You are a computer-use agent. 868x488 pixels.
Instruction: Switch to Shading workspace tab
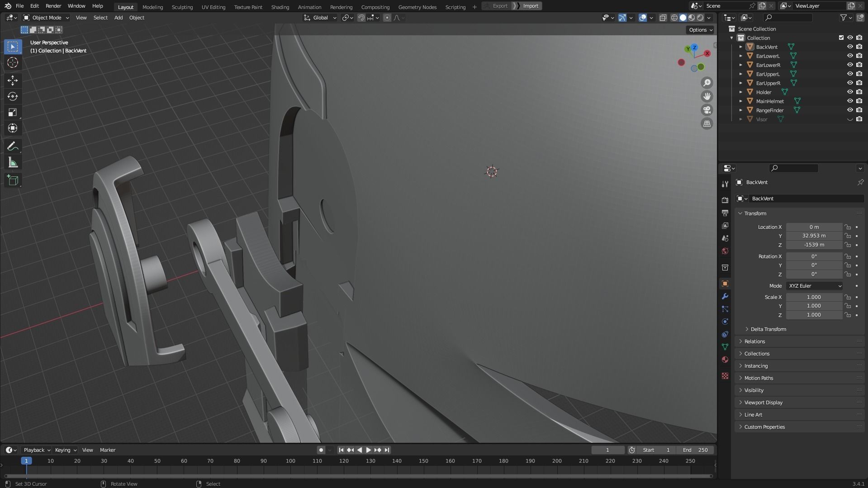coord(280,7)
